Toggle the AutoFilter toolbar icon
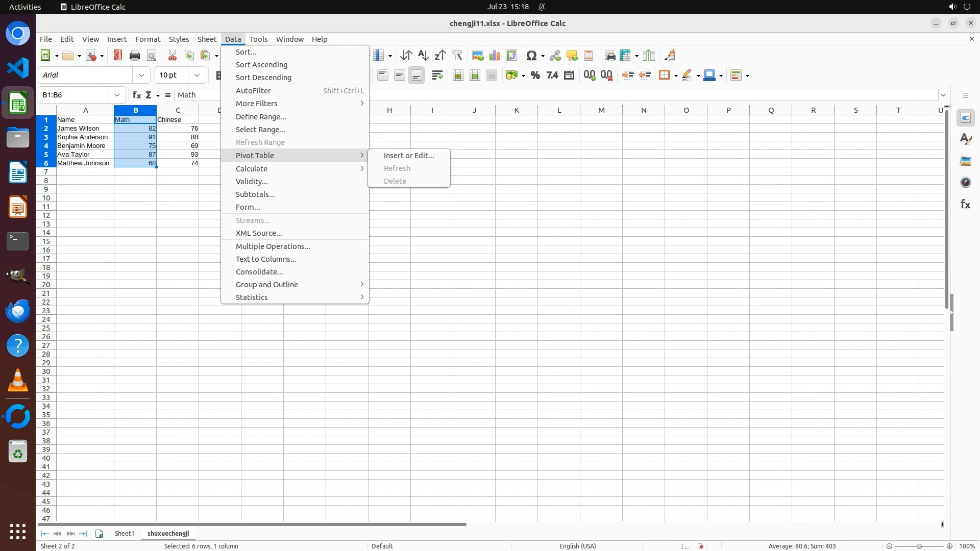 point(457,56)
